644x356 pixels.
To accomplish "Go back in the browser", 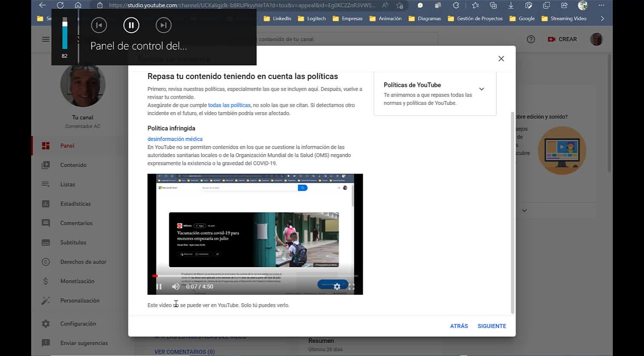I will 42,5.
